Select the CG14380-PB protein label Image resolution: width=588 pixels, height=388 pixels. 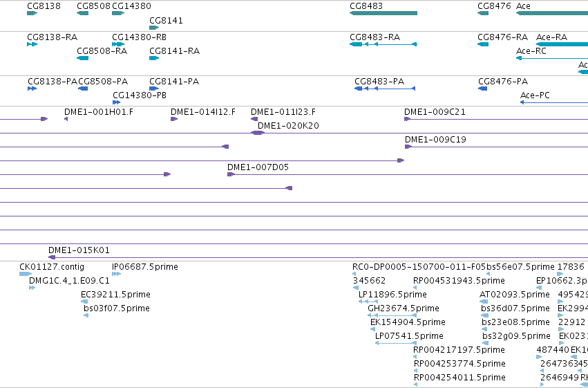[140, 95]
